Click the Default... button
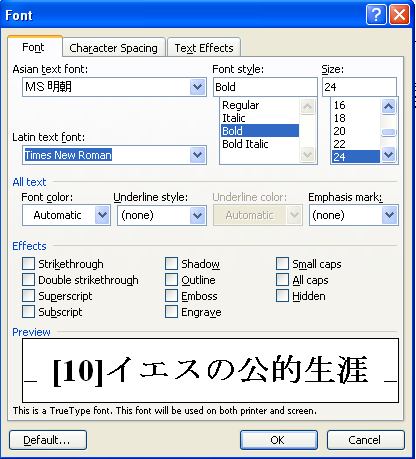 (x=48, y=440)
